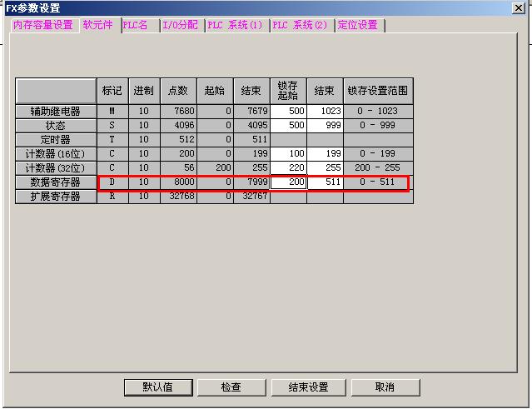
Task: Switch to the 内存容量设置 tab
Action: point(42,25)
